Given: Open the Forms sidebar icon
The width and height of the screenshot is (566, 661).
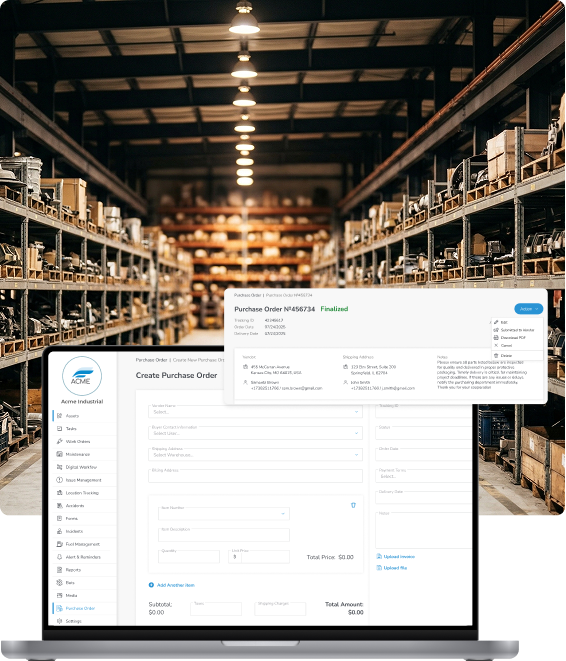Looking at the screenshot, I should (x=59, y=518).
